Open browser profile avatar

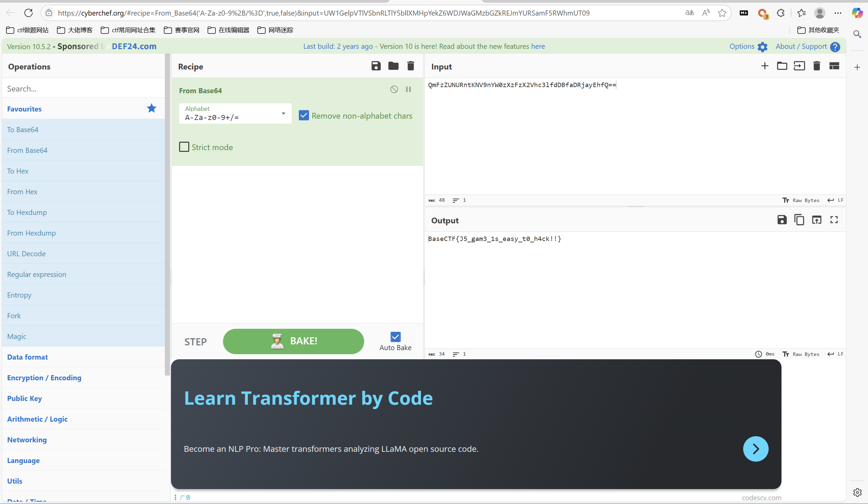click(819, 13)
